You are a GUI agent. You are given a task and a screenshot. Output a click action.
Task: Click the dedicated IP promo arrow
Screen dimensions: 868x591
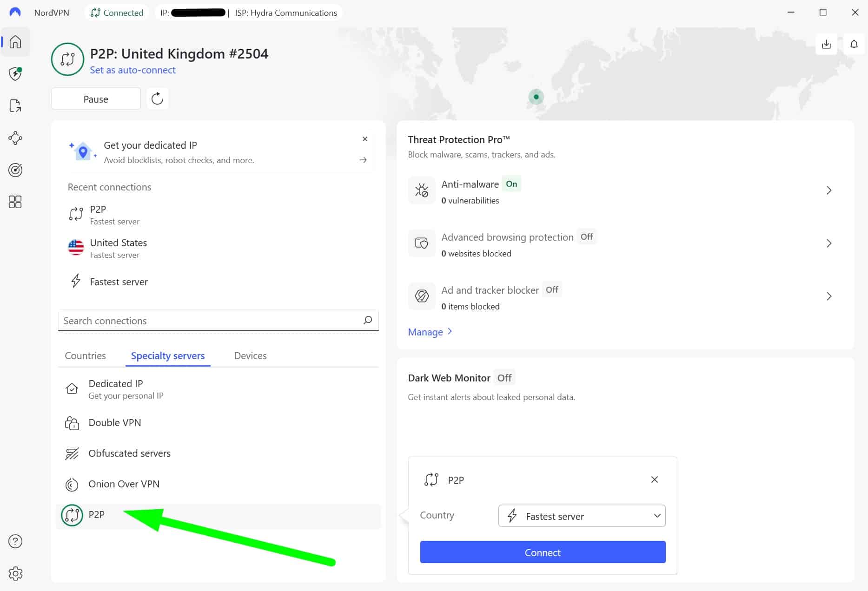[363, 160]
